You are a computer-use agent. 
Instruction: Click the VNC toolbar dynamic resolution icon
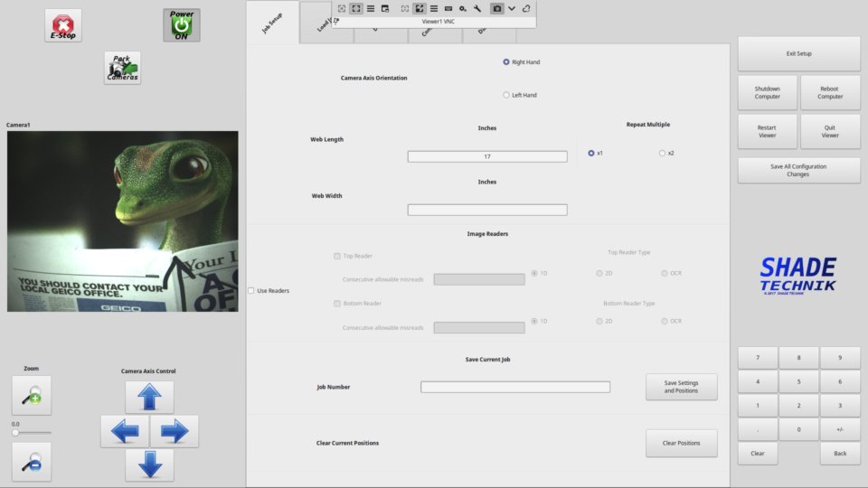(x=405, y=8)
